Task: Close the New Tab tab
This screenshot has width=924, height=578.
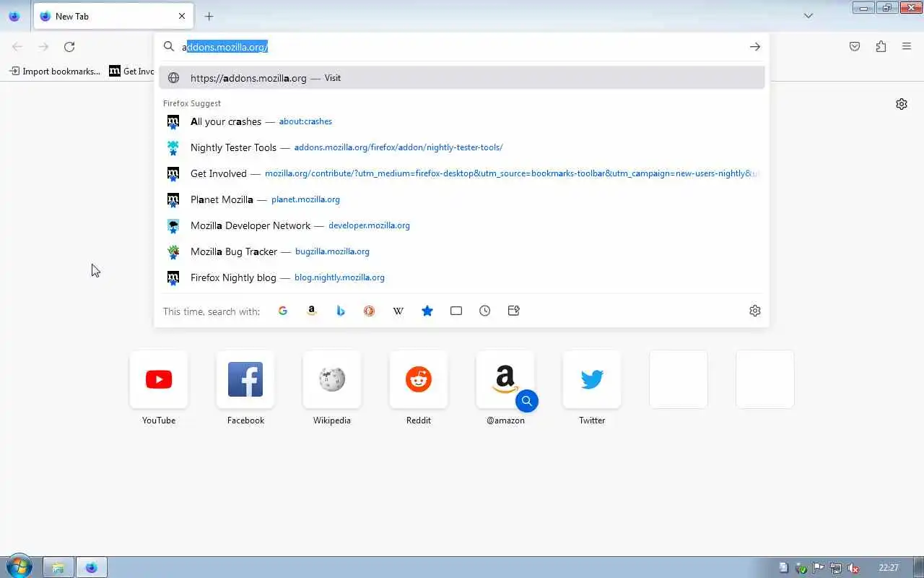Action: [182, 16]
